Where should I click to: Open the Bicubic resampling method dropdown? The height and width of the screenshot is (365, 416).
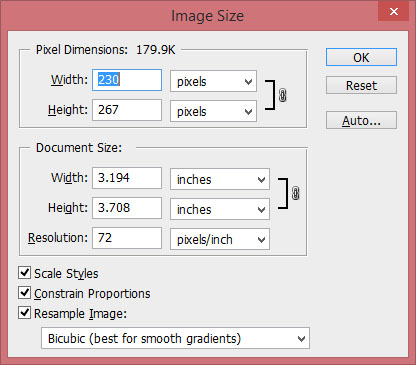[x=176, y=338]
